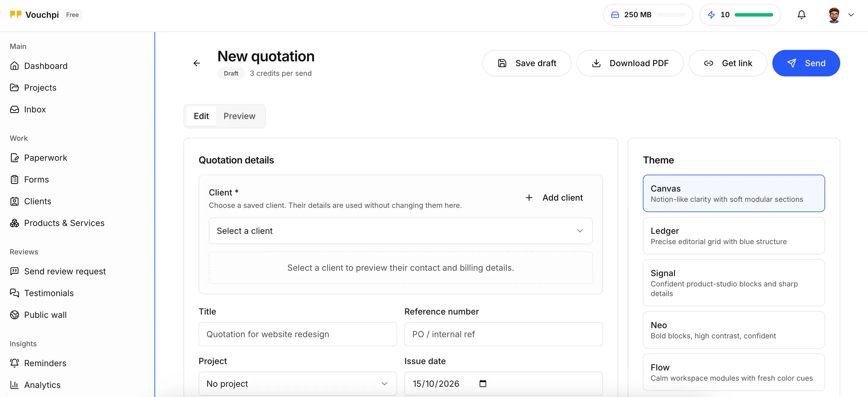Screen dimensions: 868x397
Task: Open the No project dropdown
Action: pyautogui.click(x=298, y=384)
